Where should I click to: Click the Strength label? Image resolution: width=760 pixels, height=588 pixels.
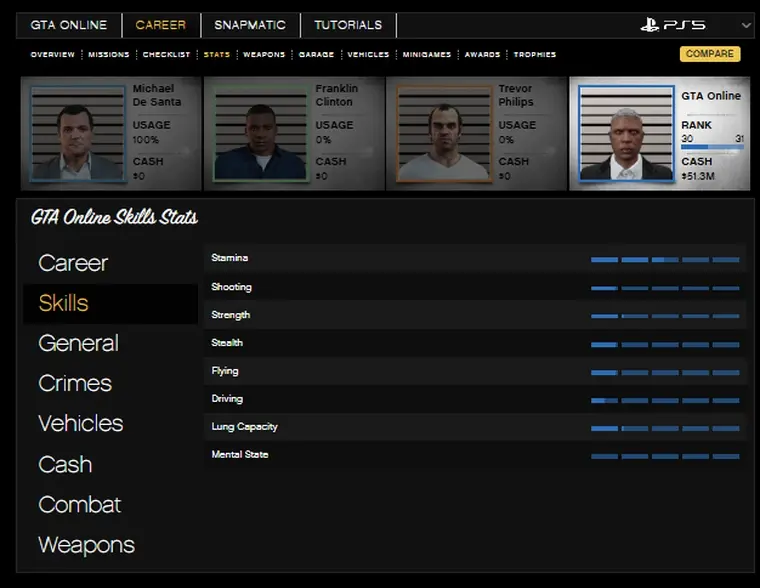[x=231, y=315]
